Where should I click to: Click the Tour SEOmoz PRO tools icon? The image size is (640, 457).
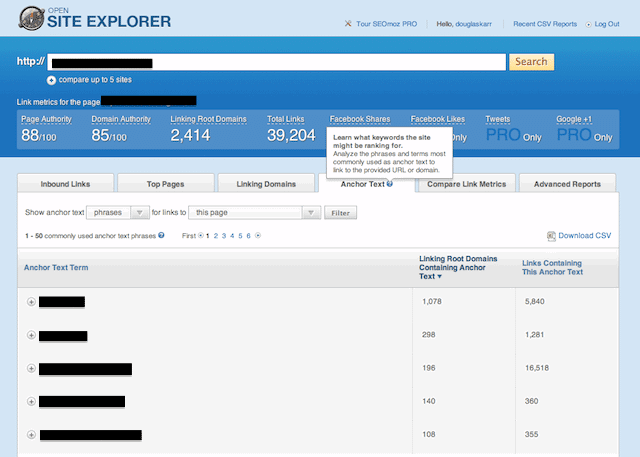348,24
